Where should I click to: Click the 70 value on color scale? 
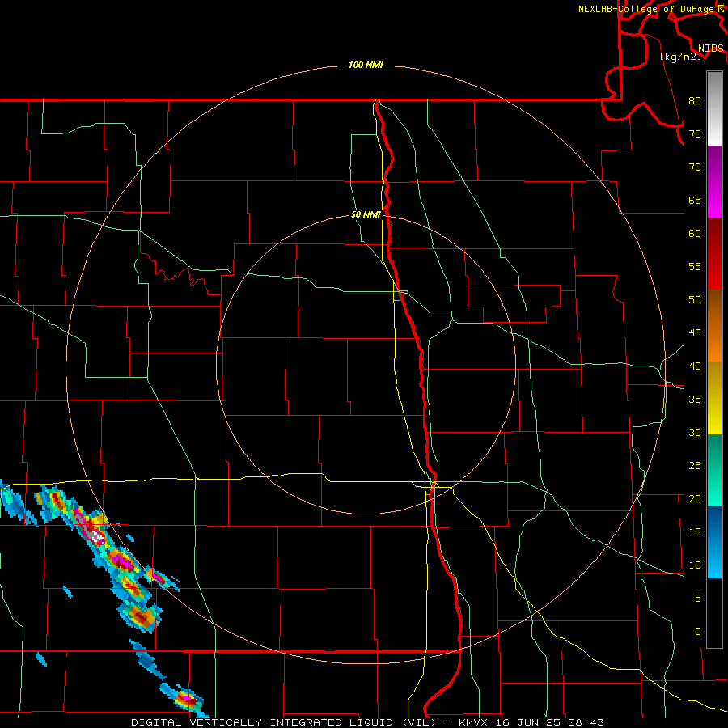pyautogui.click(x=695, y=167)
